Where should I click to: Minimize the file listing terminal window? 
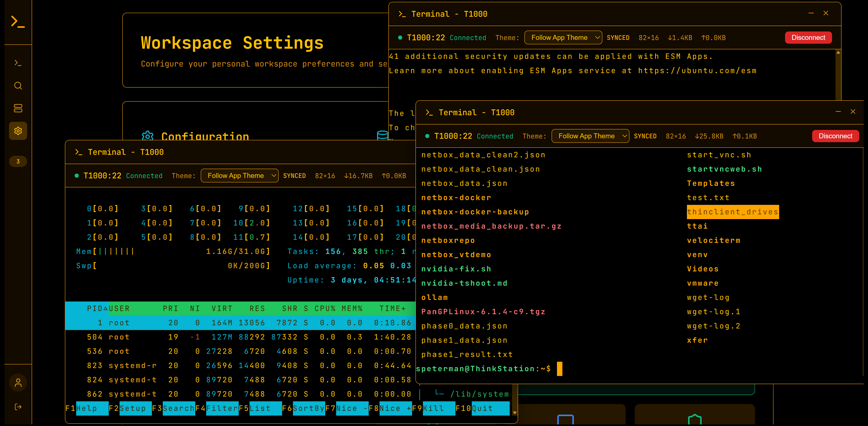[x=838, y=112]
